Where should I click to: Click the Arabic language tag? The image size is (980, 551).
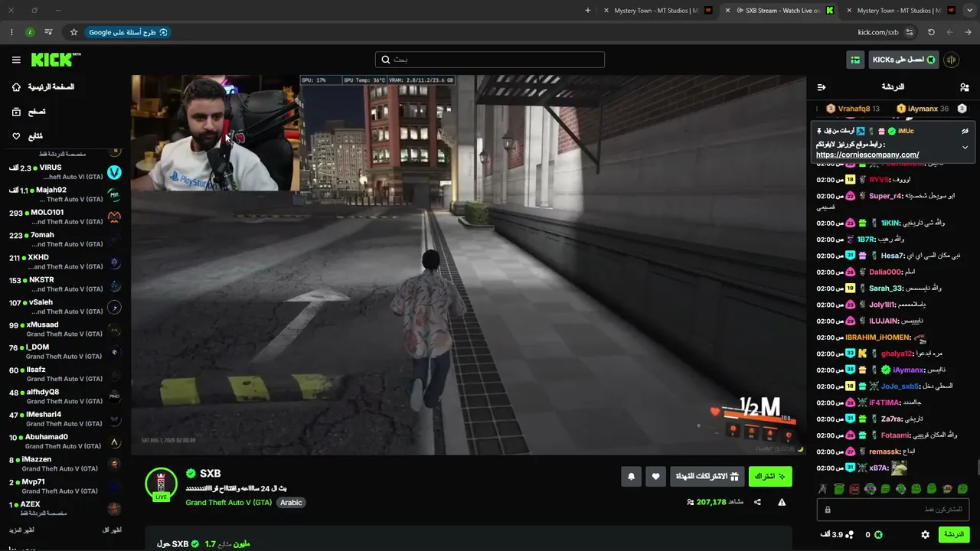click(291, 503)
